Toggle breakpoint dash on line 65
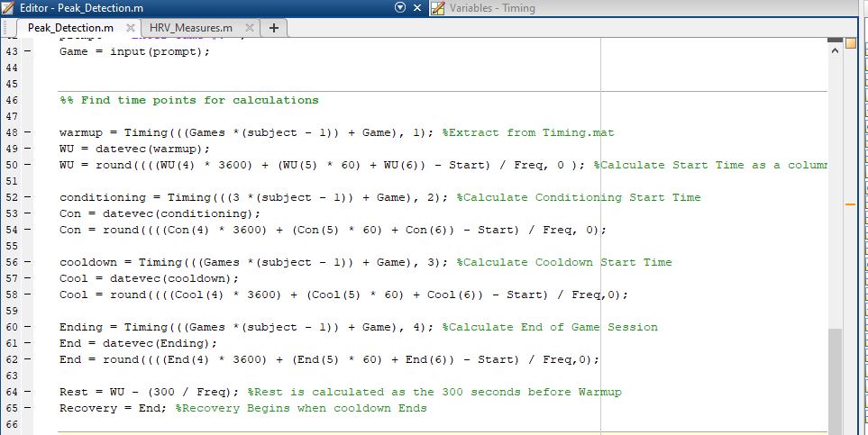Viewport: 868px width, 435px height. (x=28, y=409)
